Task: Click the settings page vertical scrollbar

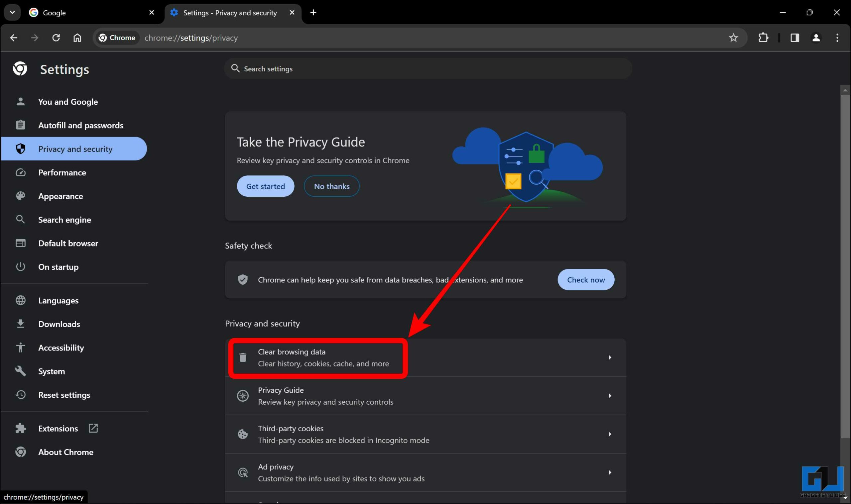Action: pyautogui.click(x=845, y=266)
